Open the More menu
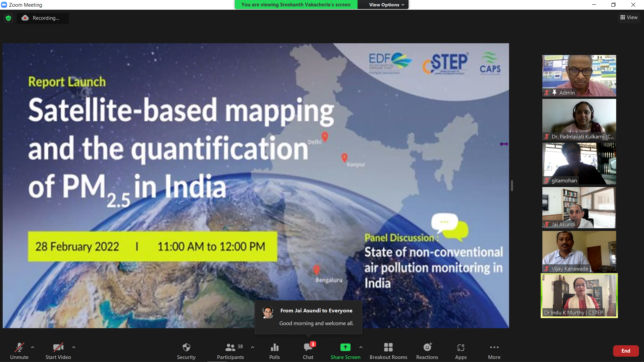This screenshot has height=362, width=644. tap(494, 351)
